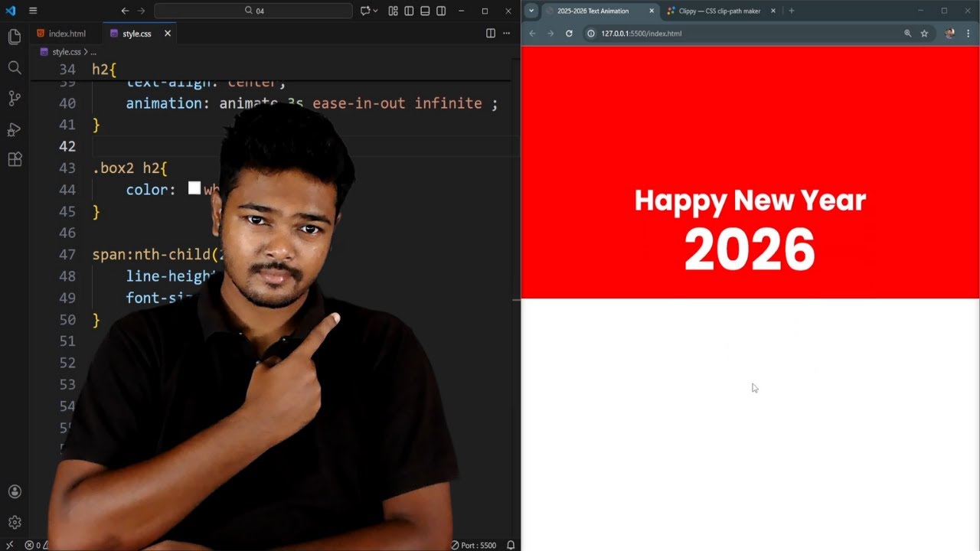980x551 pixels.
Task: Open the Copilot chat icon
Action: (365, 11)
